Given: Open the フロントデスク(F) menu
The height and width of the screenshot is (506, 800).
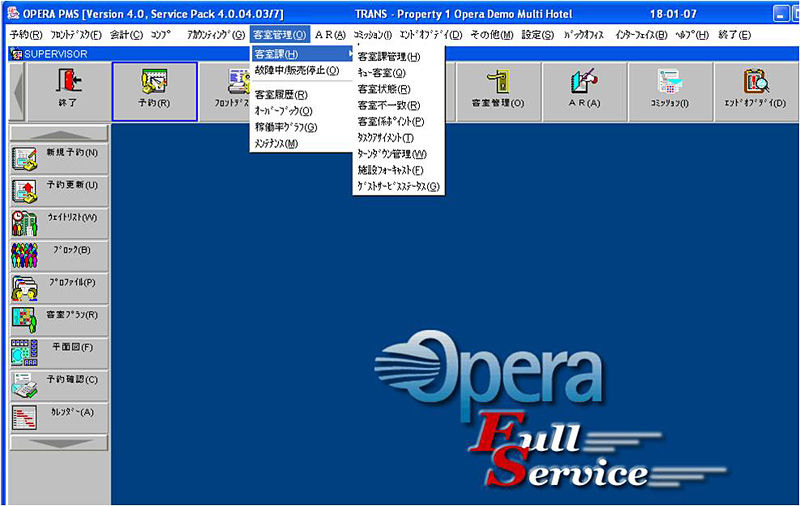Looking at the screenshot, I should pos(76,35).
